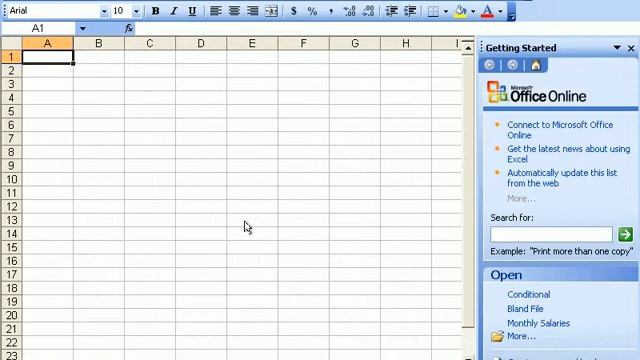
Task: Click the font size box showing 10
Action: (122, 11)
